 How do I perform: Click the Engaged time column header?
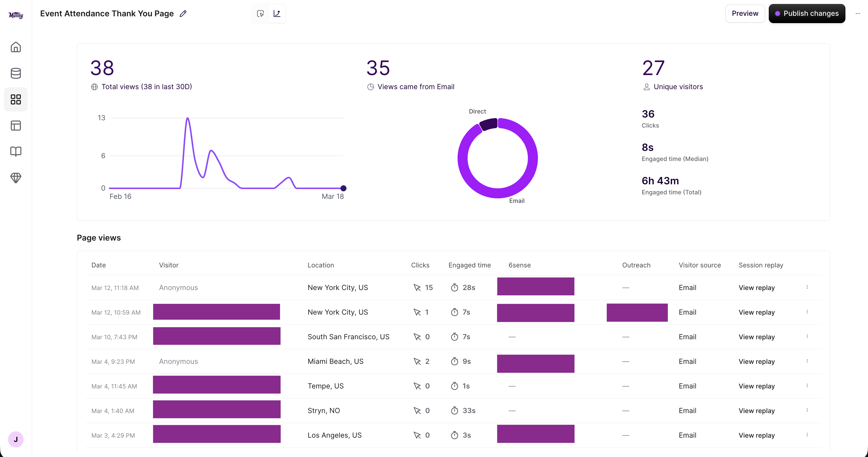pyautogui.click(x=469, y=265)
